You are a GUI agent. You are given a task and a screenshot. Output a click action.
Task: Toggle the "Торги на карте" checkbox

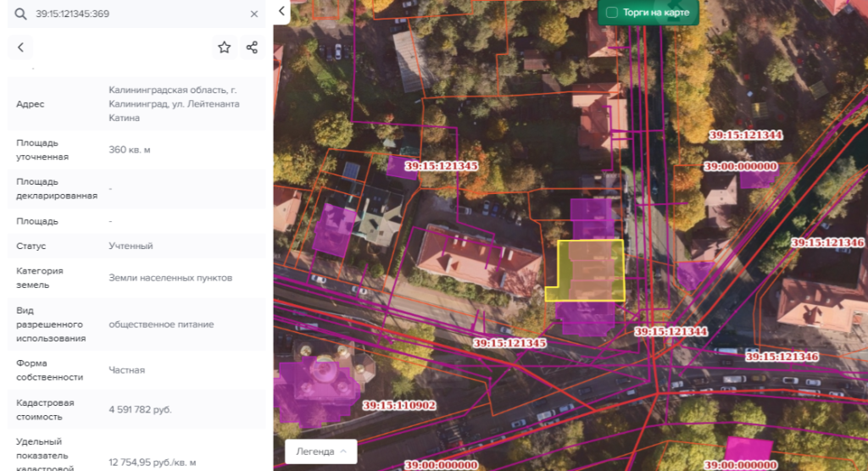[612, 13]
